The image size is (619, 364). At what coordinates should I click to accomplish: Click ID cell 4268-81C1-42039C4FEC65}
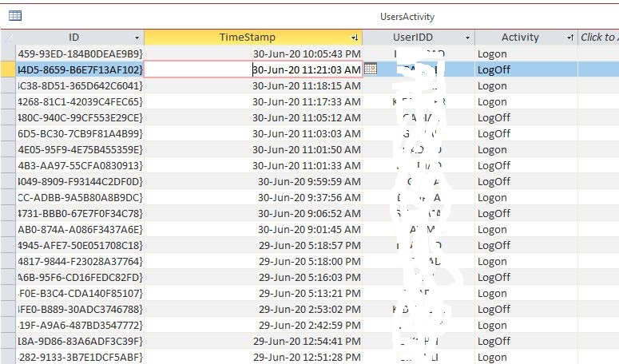pos(80,101)
